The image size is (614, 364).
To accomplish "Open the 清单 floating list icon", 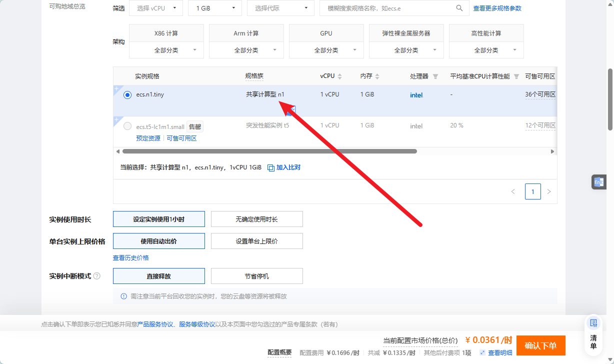I will (x=593, y=323).
